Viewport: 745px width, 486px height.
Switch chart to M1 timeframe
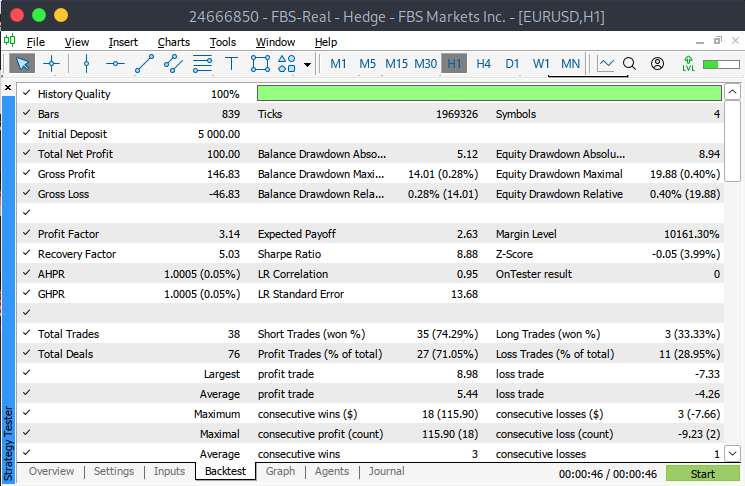[x=338, y=64]
